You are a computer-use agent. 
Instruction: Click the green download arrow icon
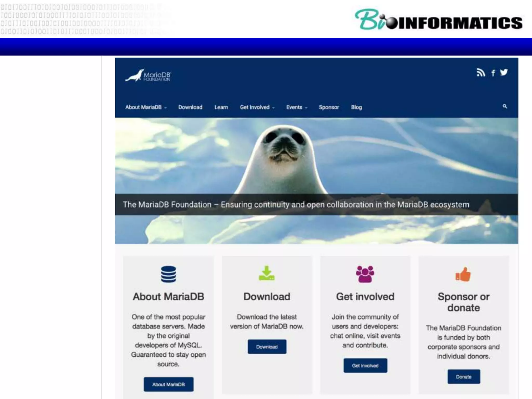pyautogui.click(x=267, y=273)
